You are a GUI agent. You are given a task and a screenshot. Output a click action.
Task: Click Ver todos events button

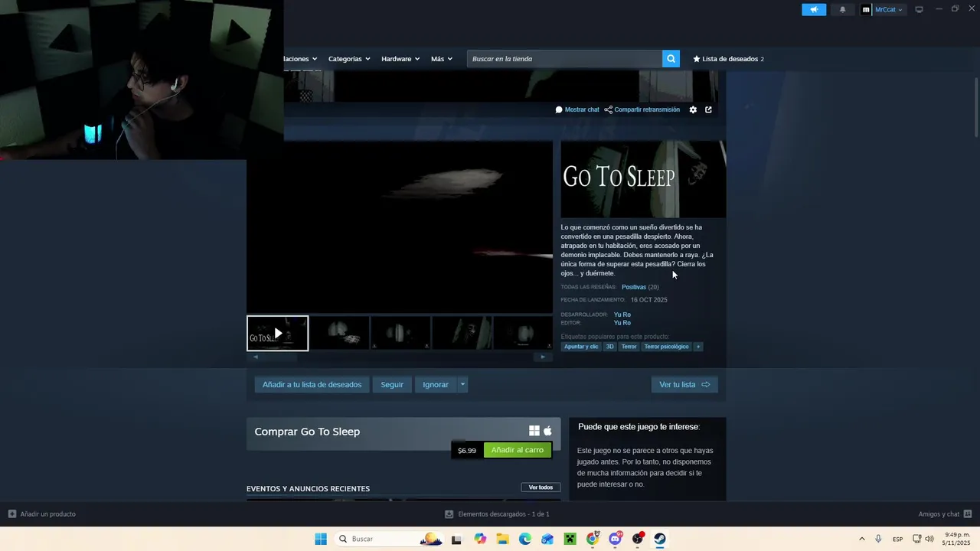pyautogui.click(x=541, y=487)
